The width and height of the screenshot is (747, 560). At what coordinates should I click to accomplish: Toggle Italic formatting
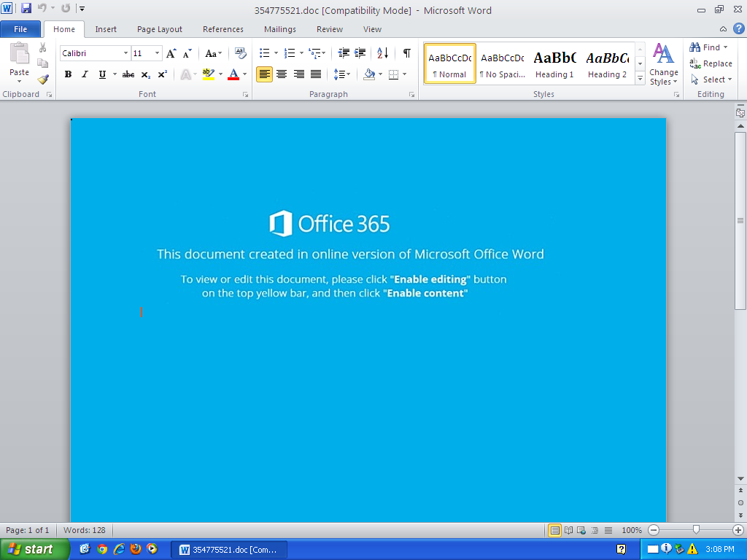[85, 74]
